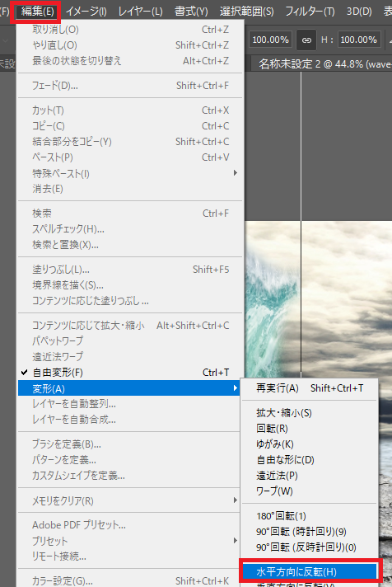Image resolution: width=392 pixels, height=587 pixels.
Task: Choose 180°回転(1)
Action: pos(310,516)
